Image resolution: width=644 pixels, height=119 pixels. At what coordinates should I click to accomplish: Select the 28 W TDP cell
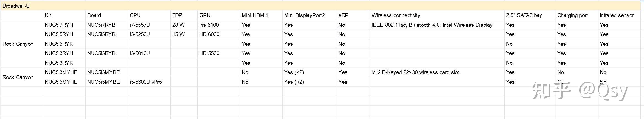pos(178,25)
